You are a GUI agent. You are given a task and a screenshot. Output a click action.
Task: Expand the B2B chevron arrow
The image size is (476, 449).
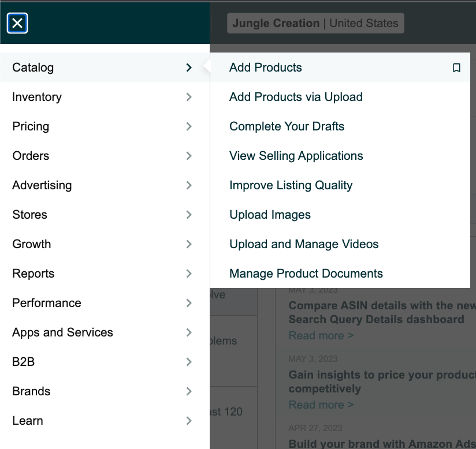pyautogui.click(x=189, y=362)
